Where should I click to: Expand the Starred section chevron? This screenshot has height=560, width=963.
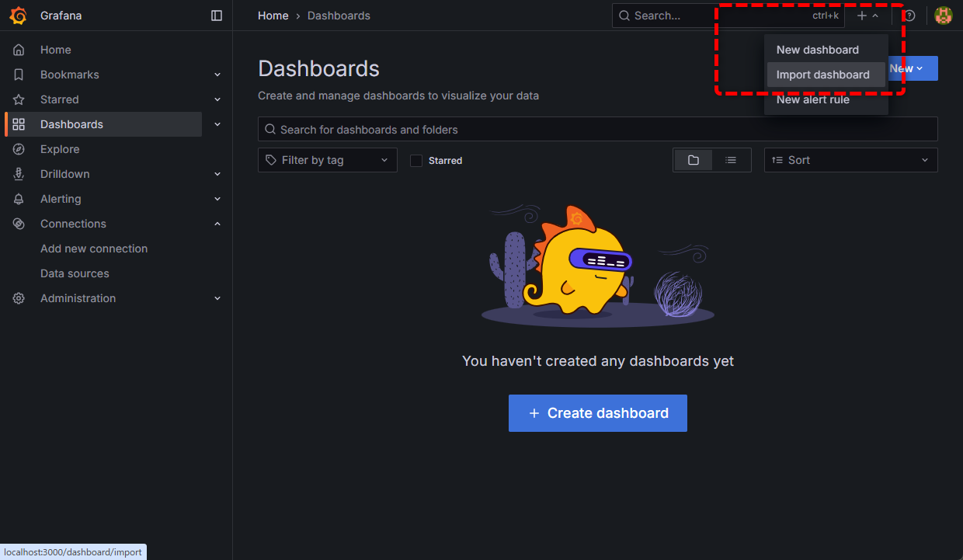pos(217,99)
